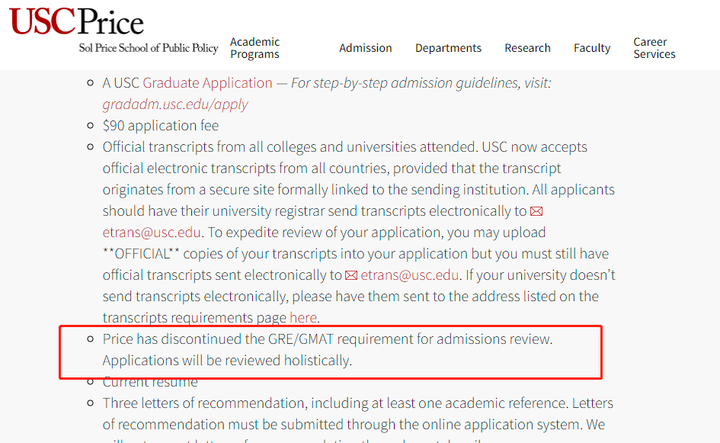Image resolution: width=720 pixels, height=443 pixels.
Task: Click the GRE/GMAT requirement discontinued text
Action: (327, 349)
